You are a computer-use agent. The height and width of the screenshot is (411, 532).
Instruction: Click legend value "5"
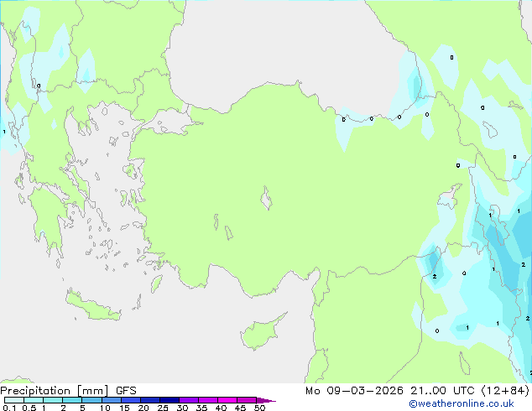pyautogui.click(x=82, y=408)
